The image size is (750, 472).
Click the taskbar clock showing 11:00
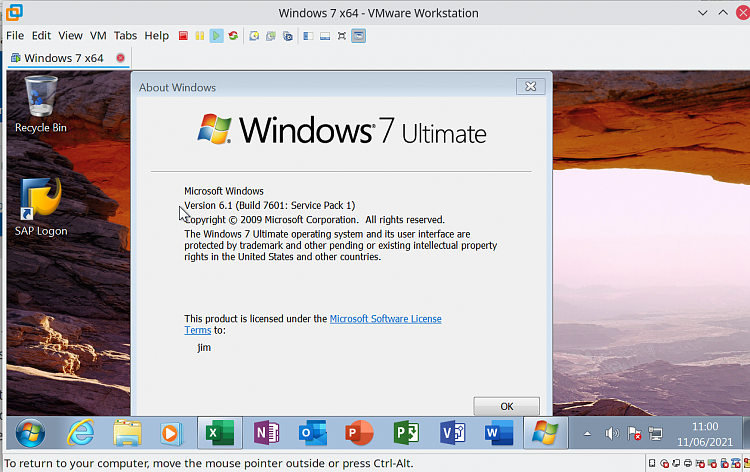[705, 434]
